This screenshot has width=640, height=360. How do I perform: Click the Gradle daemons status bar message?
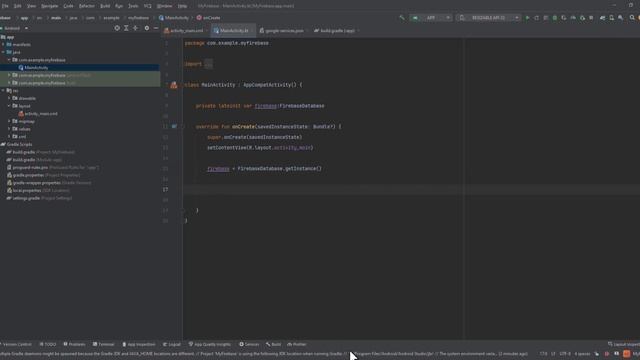[264, 354]
